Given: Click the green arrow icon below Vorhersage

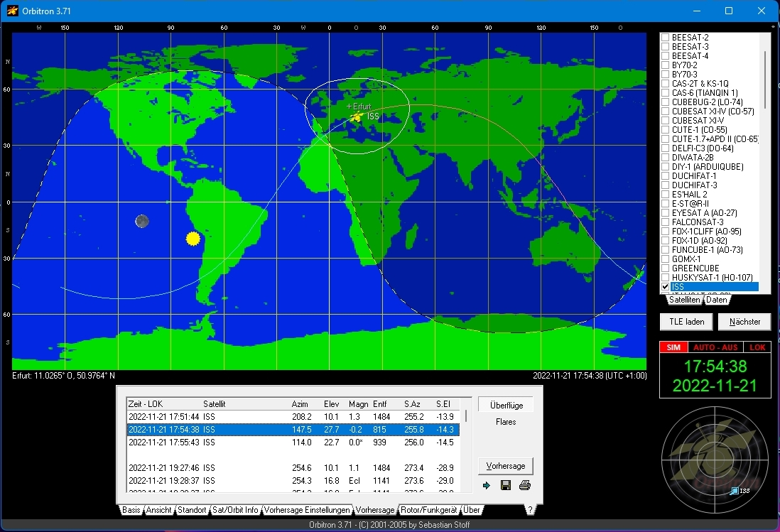Looking at the screenshot, I should [x=487, y=485].
